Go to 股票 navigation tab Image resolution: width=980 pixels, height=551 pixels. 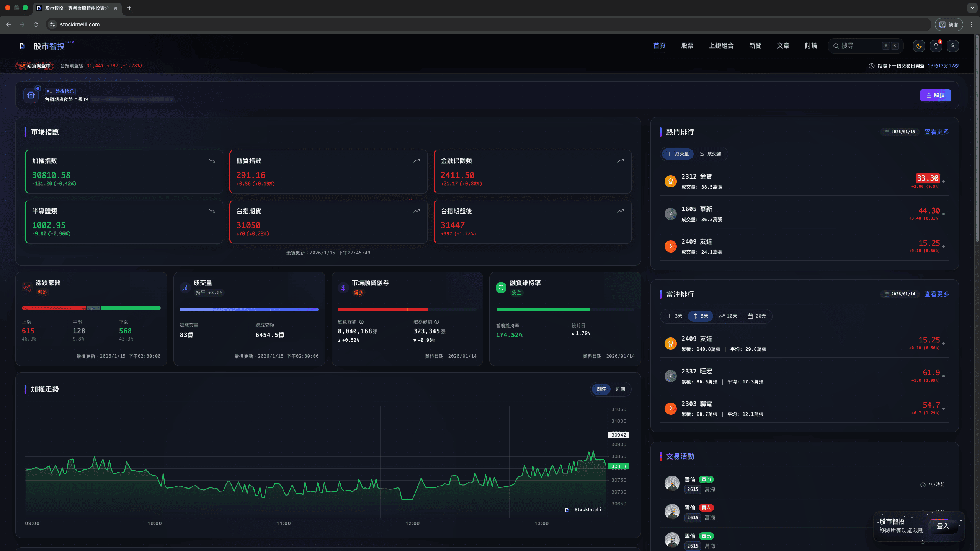tap(687, 46)
